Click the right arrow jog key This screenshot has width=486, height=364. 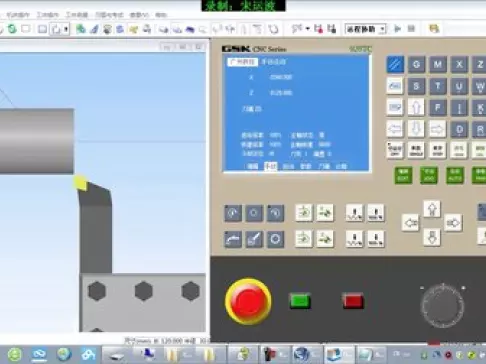(453, 223)
